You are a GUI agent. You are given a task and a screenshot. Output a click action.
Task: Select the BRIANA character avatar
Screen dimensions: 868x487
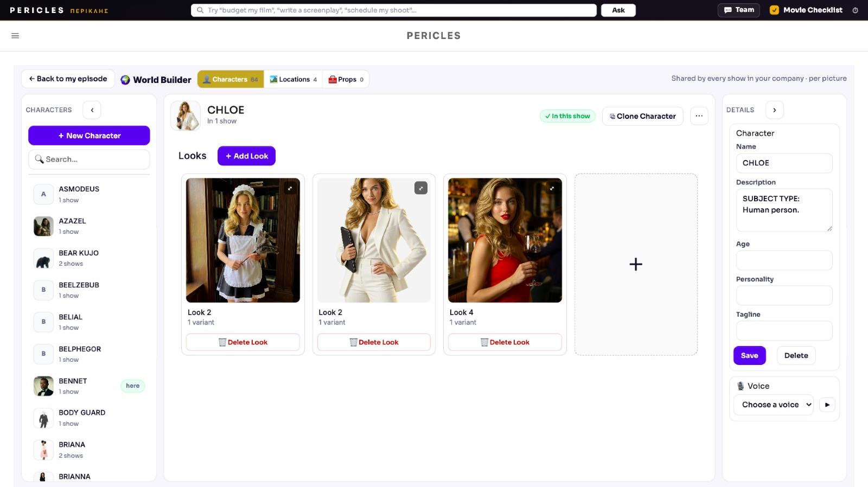[43, 450]
